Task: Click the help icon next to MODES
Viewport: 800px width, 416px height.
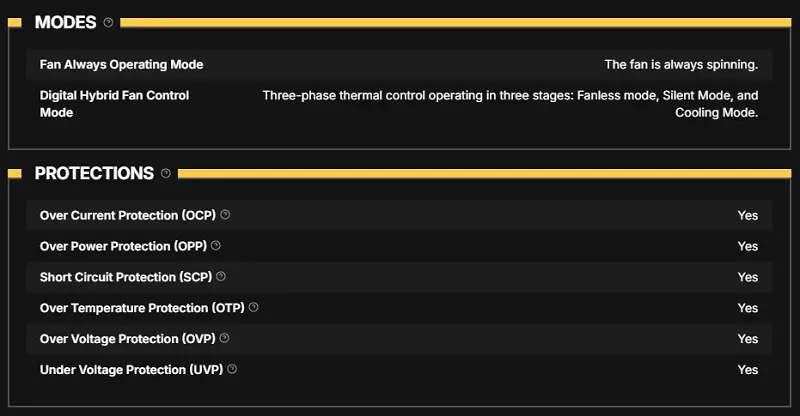Action: 108,22
